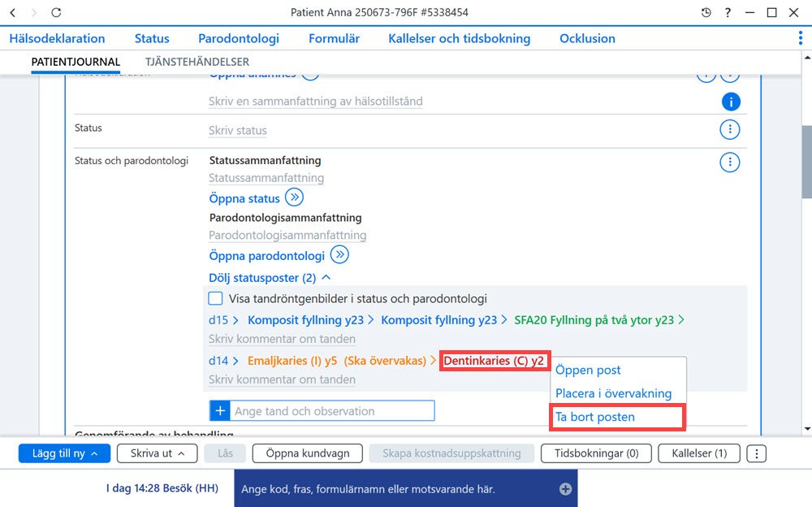Click plus icon in command input bar
The width and height of the screenshot is (812, 507).
coord(565,489)
